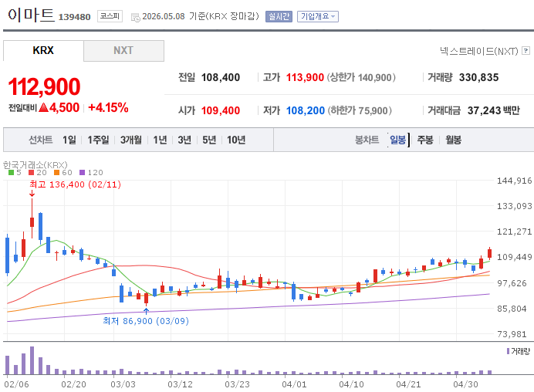Click the upper limit text 상한가 140,900
This screenshot has width=534, height=392.
point(361,78)
